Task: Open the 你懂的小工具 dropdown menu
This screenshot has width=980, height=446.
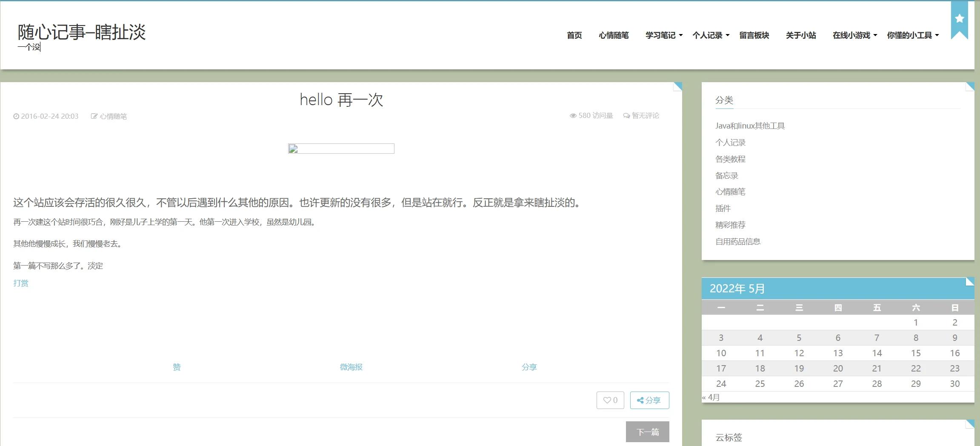Action: point(912,35)
